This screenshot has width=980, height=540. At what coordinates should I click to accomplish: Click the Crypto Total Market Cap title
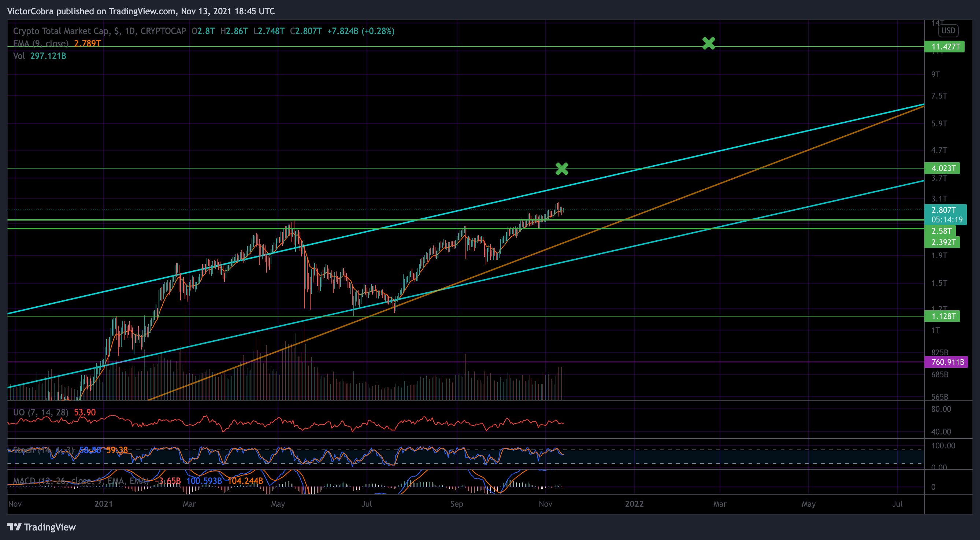pyautogui.click(x=100, y=31)
